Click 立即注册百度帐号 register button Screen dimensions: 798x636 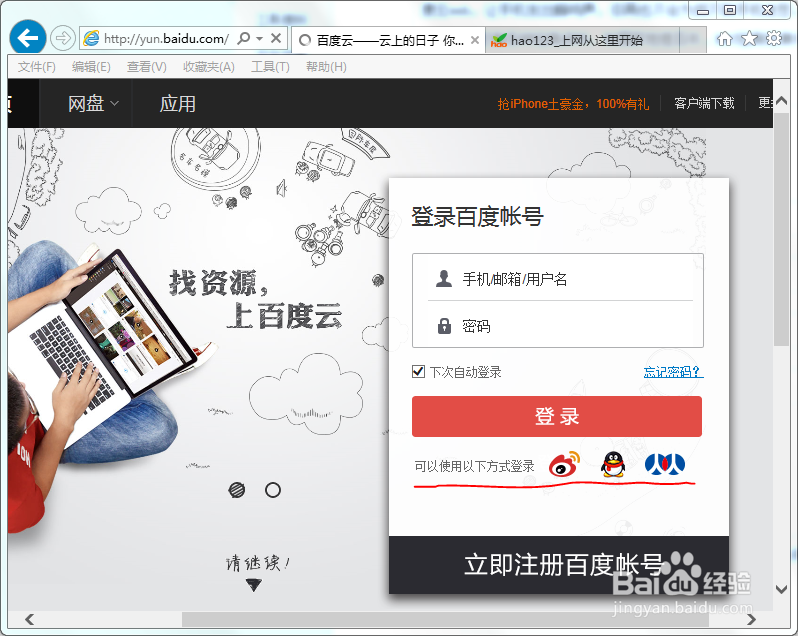pos(559,565)
